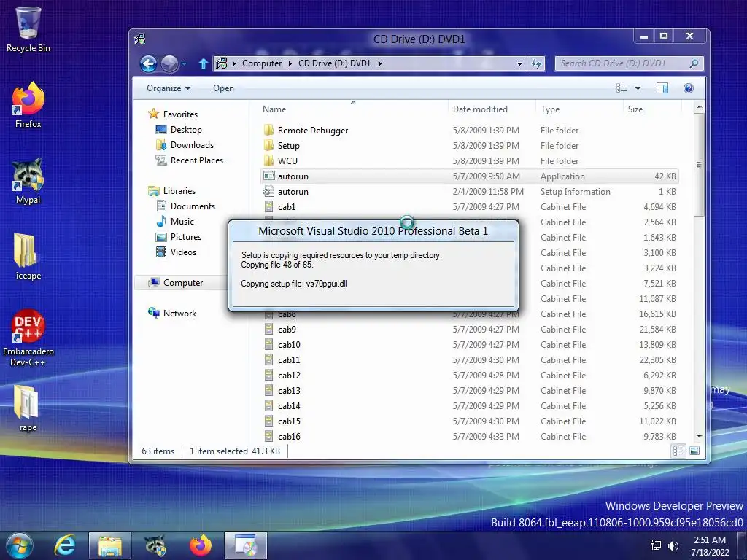Refresh the folder via the address bar
The image size is (747, 560).
(x=536, y=63)
